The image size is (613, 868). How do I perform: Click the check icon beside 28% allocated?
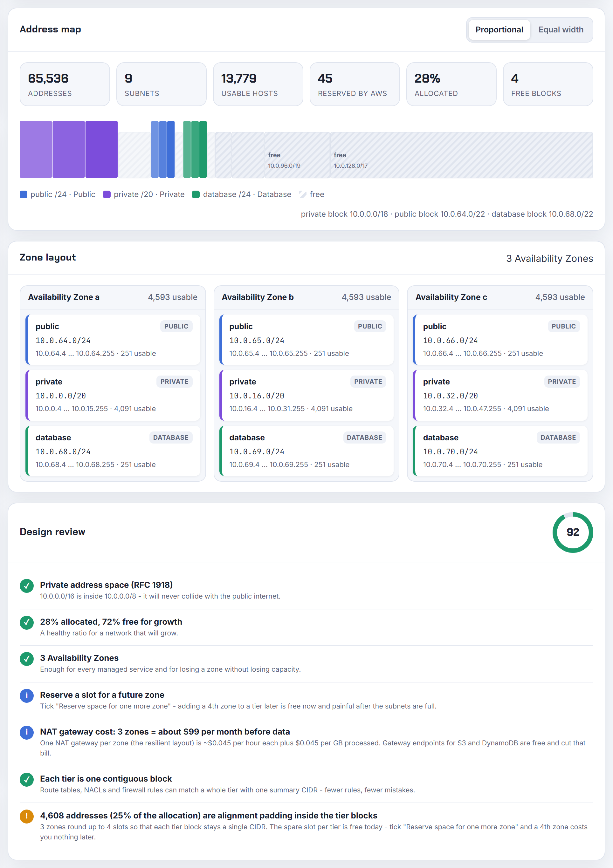pos(26,623)
